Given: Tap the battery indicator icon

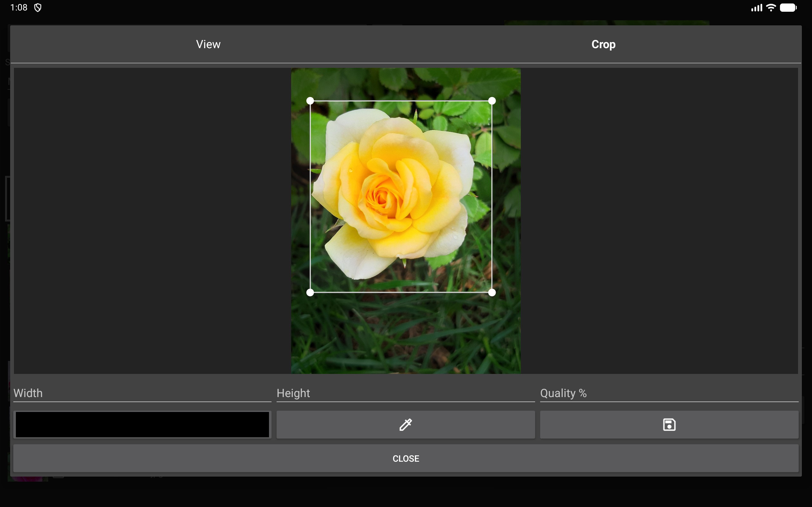Looking at the screenshot, I should pyautogui.click(x=788, y=8).
